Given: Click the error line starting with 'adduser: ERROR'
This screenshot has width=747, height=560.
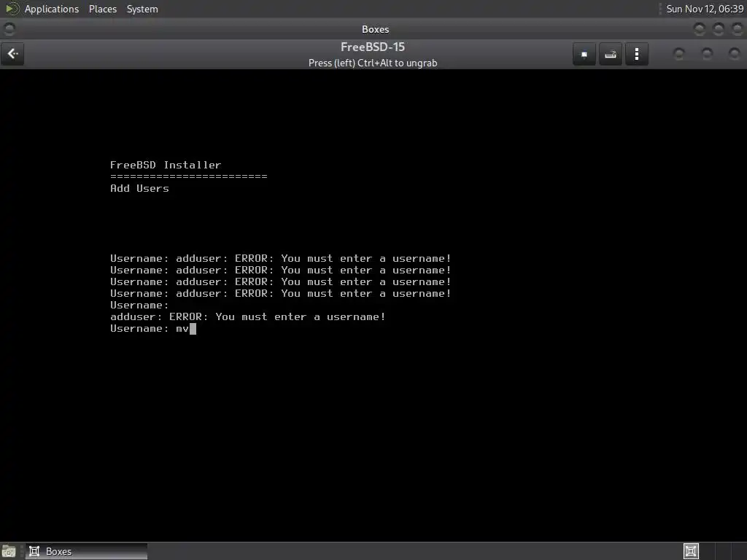Looking at the screenshot, I should tap(248, 316).
